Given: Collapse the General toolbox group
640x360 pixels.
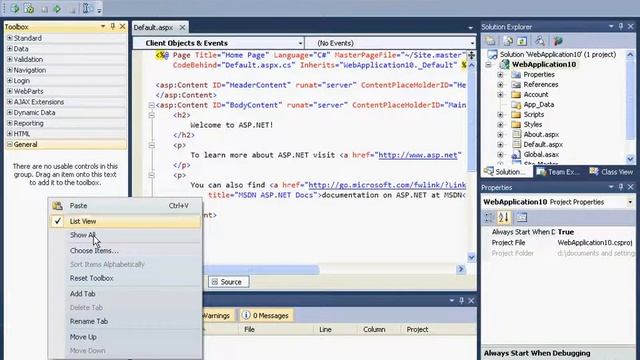Looking at the screenshot, I should pos(10,144).
